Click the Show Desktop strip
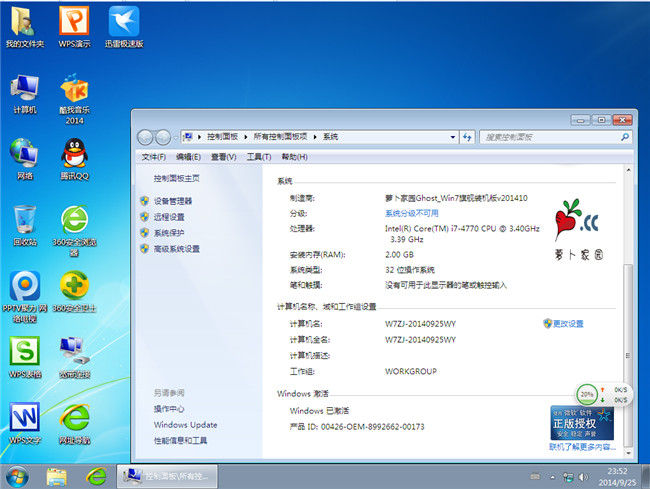Screen dimensions: 650x489 [645, 477]
